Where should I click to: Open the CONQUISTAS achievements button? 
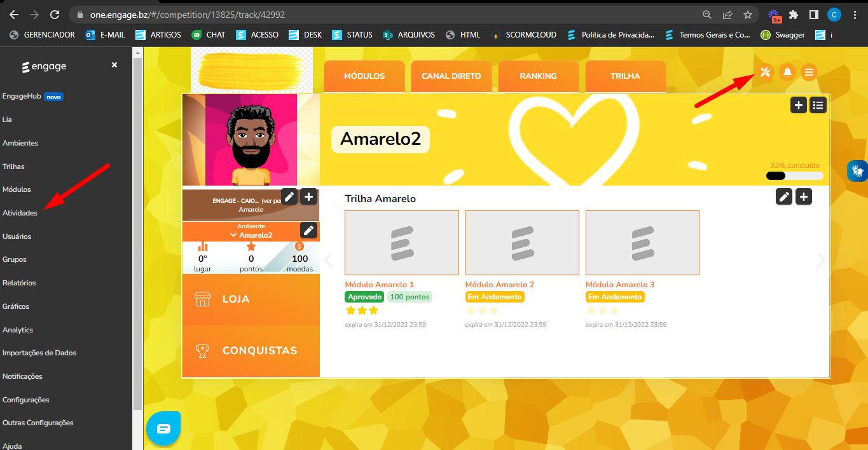251,351
